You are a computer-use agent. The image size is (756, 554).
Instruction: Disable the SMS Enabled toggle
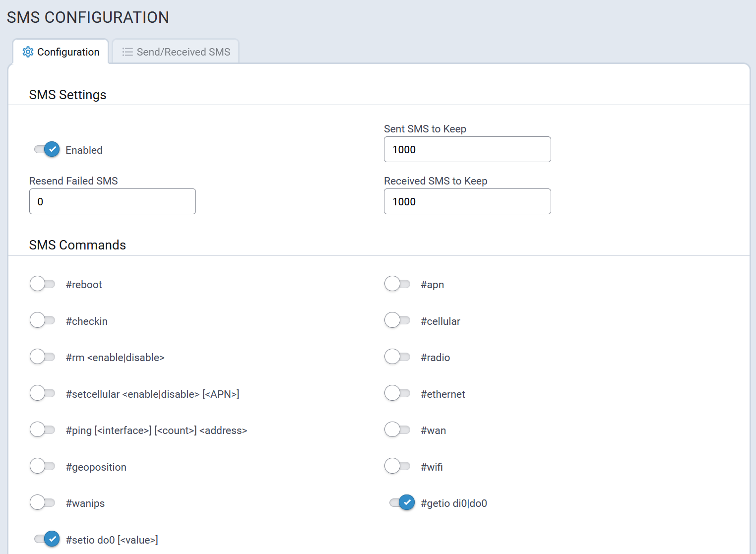pos(47,149)
